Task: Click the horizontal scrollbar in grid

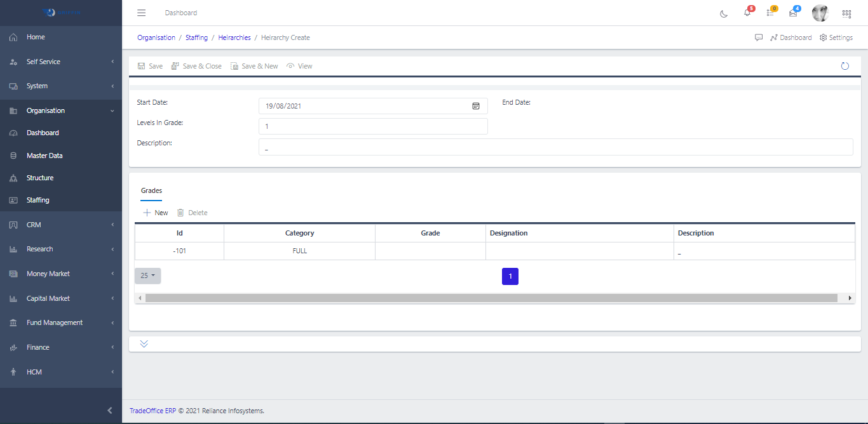Action: (491, 298)
